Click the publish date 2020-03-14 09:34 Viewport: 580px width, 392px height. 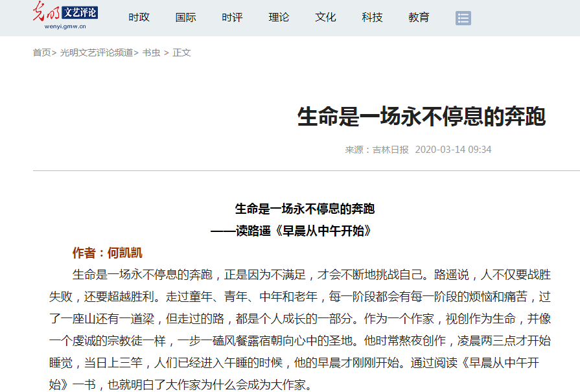(453, 150)
